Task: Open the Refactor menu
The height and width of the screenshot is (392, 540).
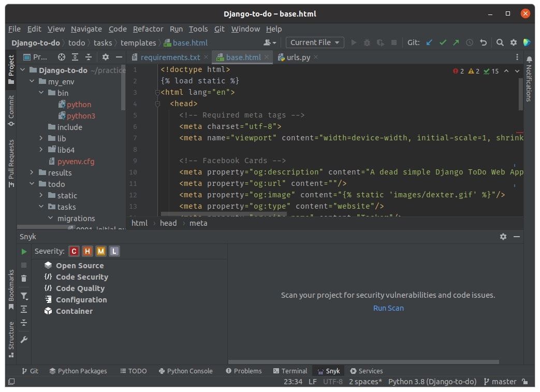Action: coord(148,29)
